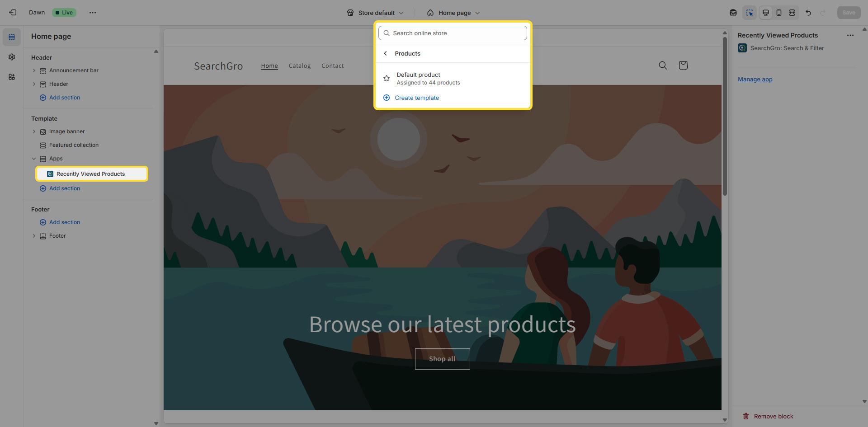Toggle the preview inspector selection tool
The width and height of the screenshot is (868, 427).
(750, 13)
